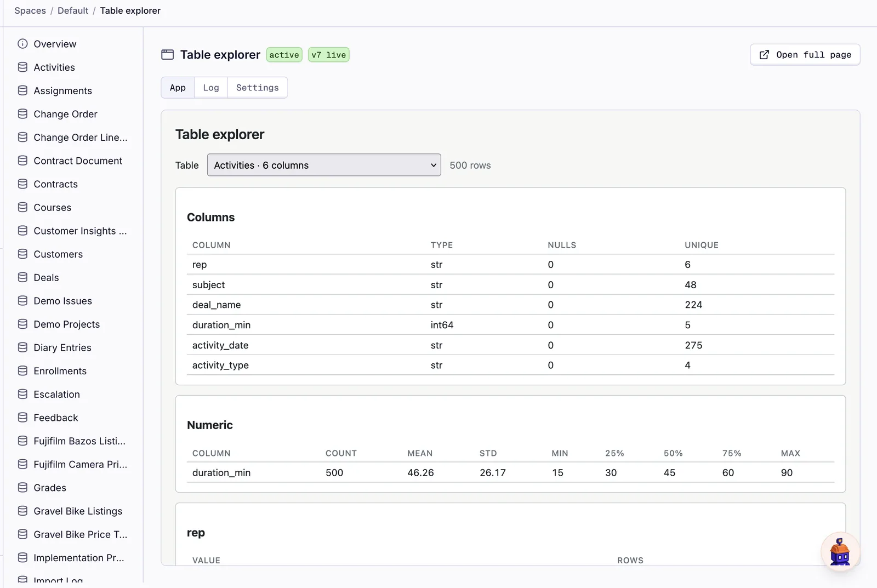Viewport: 877px width, 588px height.
Task: Click the Overview info icon in the sidebar
Action: pos(22,44)
